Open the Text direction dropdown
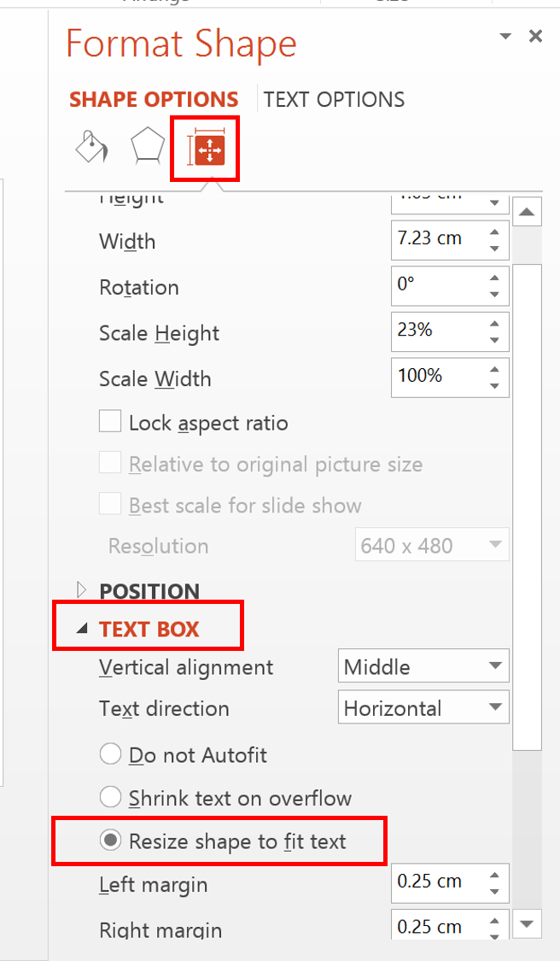 pos(494,707)
